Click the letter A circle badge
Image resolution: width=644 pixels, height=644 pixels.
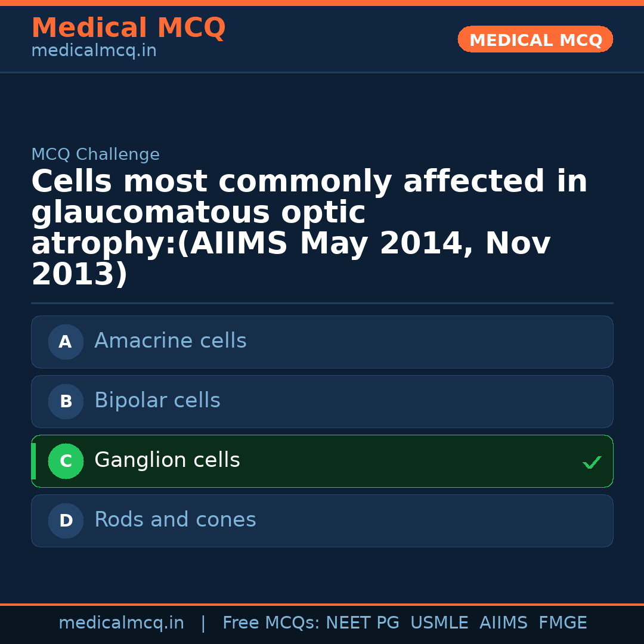point(66,342)
